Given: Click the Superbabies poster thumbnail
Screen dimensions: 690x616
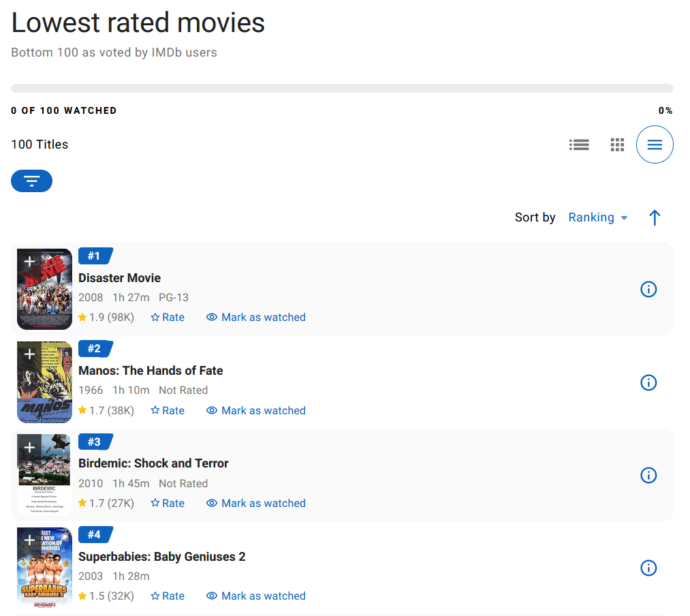Looking at the screenshot, I should (45, 572).
